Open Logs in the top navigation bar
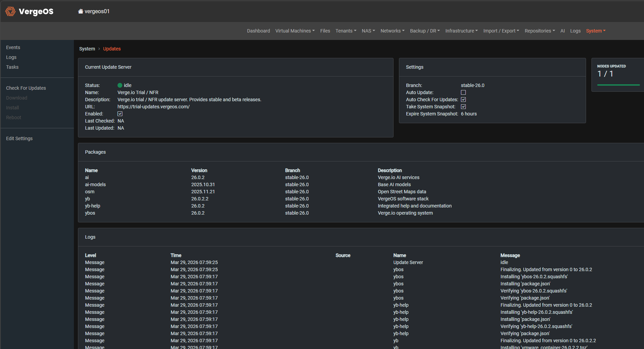 [x=575, y=31]
